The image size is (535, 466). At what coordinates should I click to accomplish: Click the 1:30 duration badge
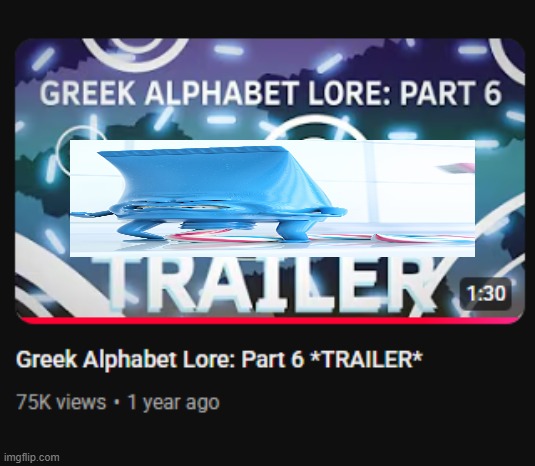486,293
